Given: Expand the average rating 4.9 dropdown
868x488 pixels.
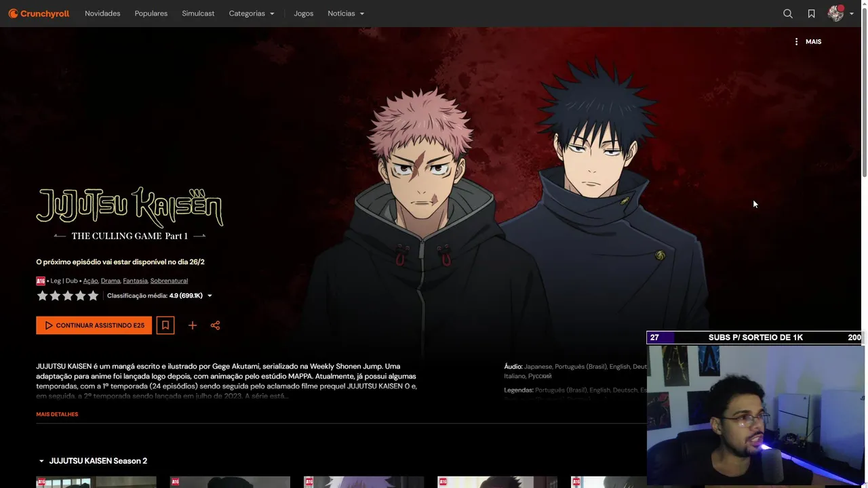Looking at the screenshot, I should click(x=160, y=296).
